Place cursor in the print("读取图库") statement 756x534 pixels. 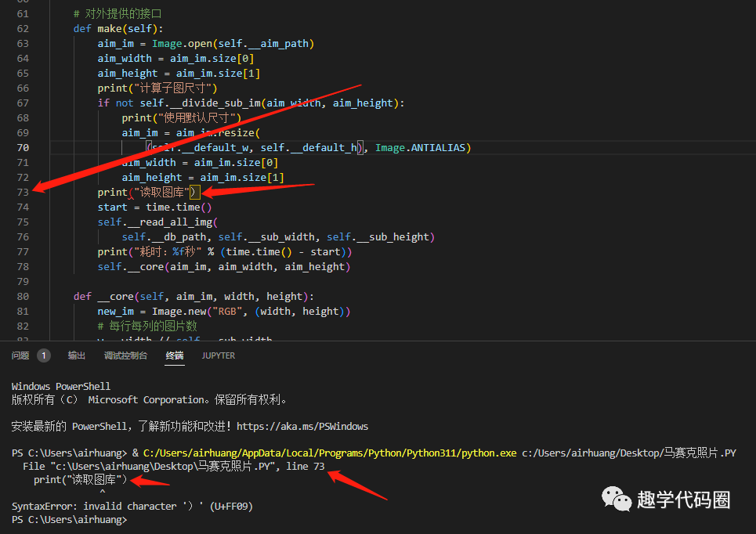(x=149, y=192)
